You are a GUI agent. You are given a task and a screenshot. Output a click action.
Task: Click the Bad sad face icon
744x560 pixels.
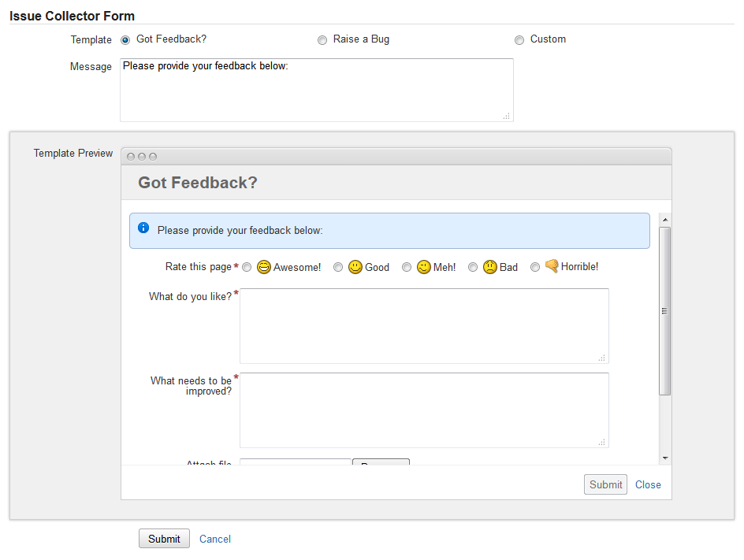pyautogui.click(x=490, y=267)
